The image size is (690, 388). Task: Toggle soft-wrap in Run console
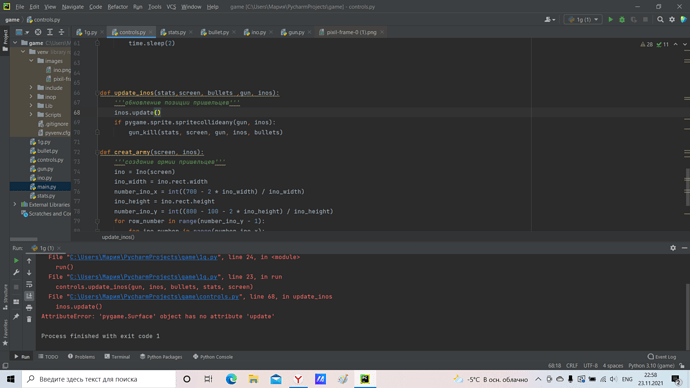(x=29, y=284)
